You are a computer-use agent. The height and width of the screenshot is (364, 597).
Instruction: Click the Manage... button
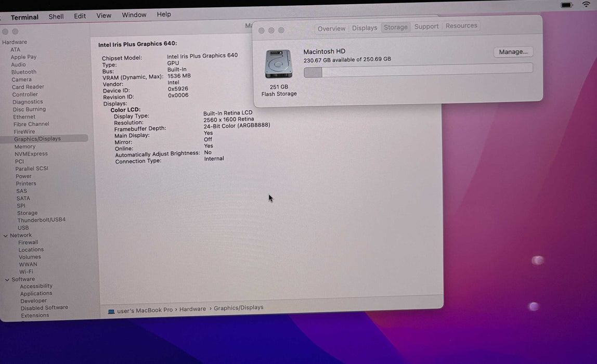coord(513,52)
